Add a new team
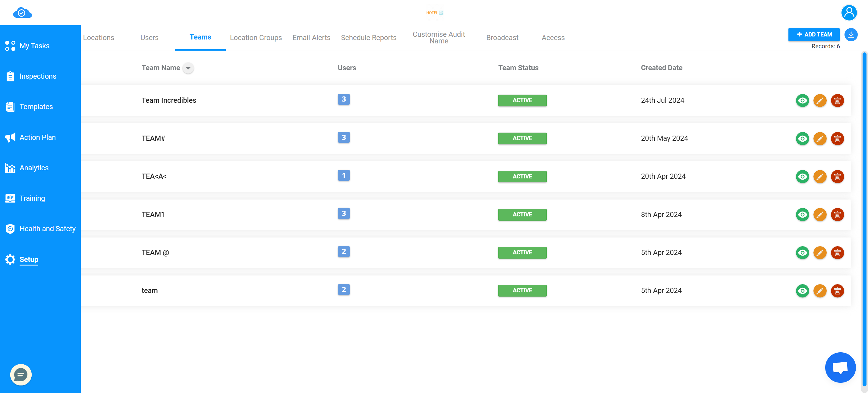The width and height of the screenshot is (868, 393). 814,34
